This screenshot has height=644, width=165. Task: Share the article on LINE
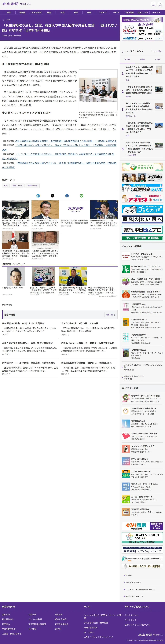coord(82,196)
